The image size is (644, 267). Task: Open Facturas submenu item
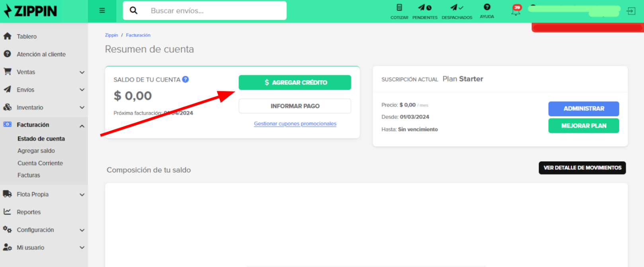pyautogui.click(x=29, y=175)
